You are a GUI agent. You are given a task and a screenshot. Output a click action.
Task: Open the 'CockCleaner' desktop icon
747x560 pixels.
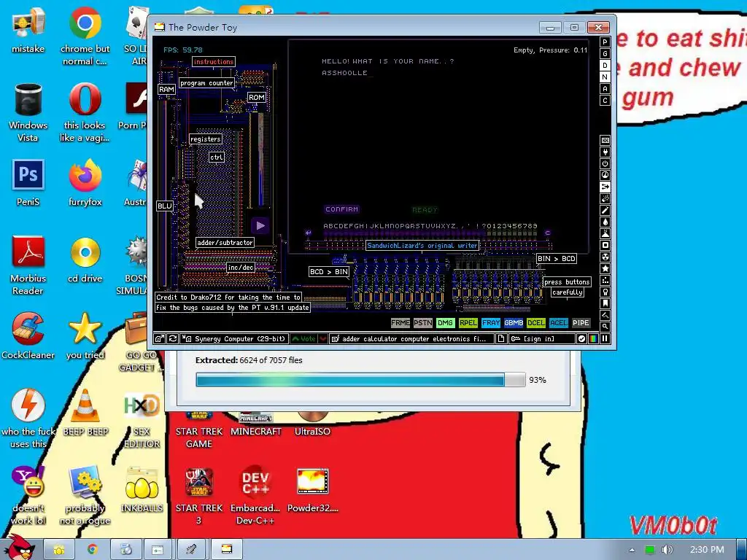point(28,336)
